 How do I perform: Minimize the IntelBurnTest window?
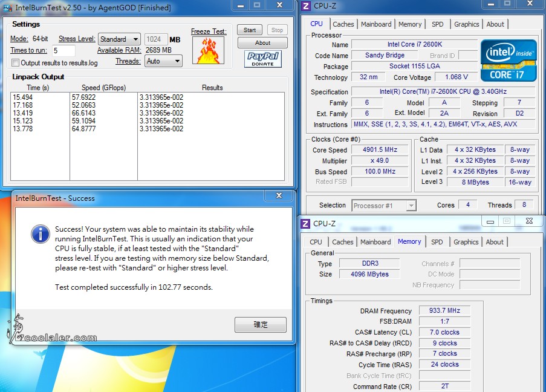[x=241, y=5]
